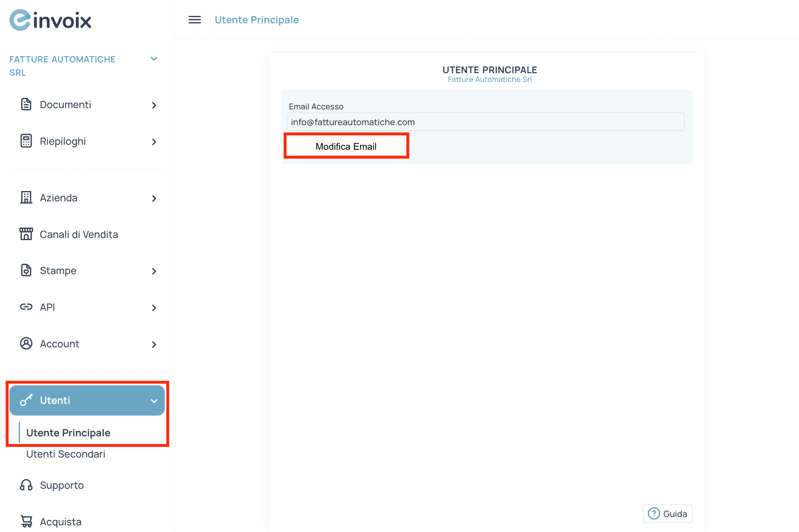Click the Email Accesso input field
799x532 pixels.
[485, 122]
